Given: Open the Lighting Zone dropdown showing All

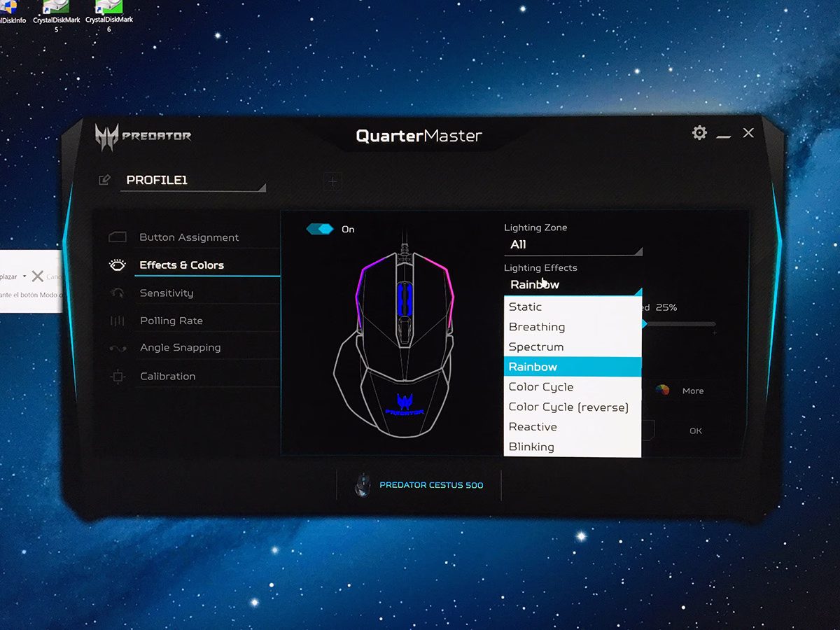Looking at the screenshot, I should tap(573, 245).
